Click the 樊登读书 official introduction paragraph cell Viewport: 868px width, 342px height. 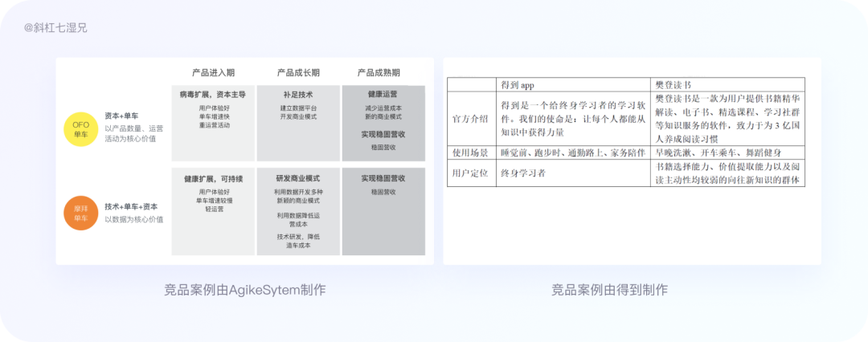click(x=728, y=119)
